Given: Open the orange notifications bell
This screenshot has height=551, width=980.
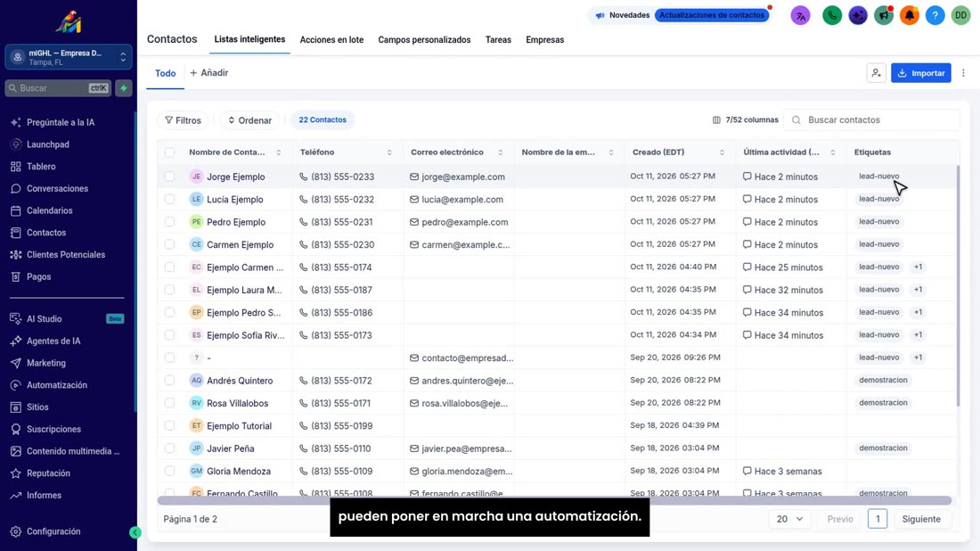Looking at the screenshot, I should tap(910, 15).
